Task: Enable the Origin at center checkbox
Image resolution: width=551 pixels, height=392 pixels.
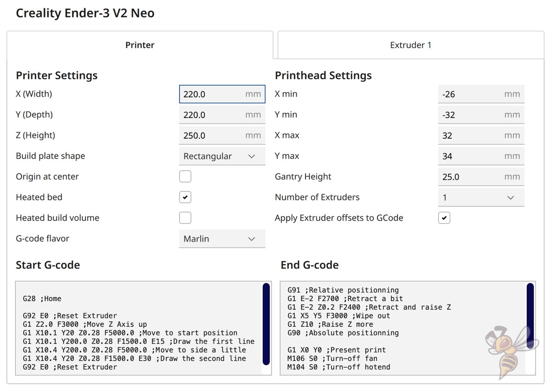Action: 185,176
